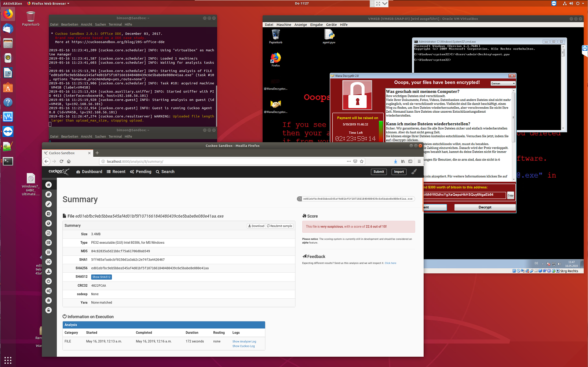Open TeamViewer from the Ubuntu dock

point(8,131)
